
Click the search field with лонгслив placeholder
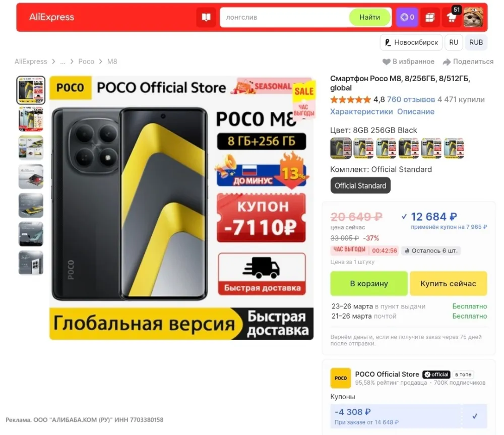point(284,17)
